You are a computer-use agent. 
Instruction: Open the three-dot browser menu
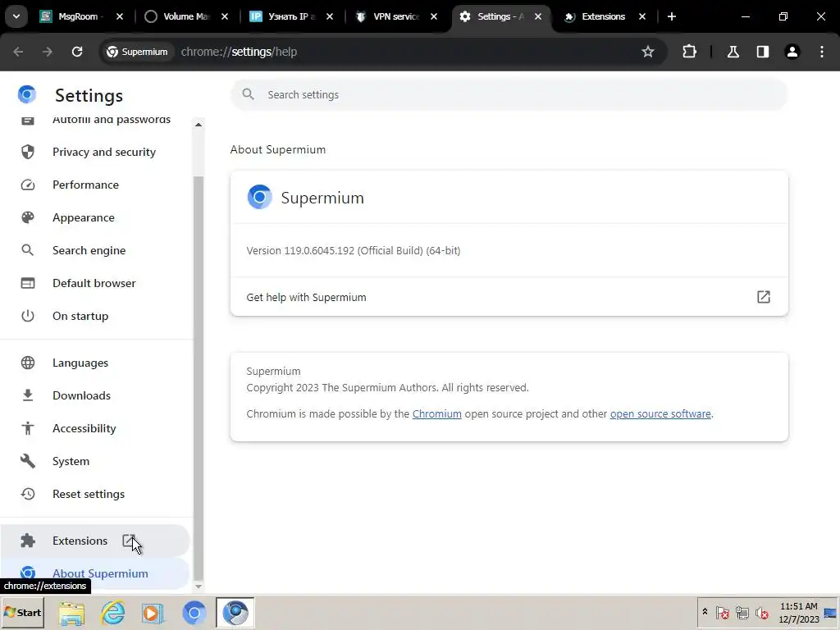tap(822, 52)
